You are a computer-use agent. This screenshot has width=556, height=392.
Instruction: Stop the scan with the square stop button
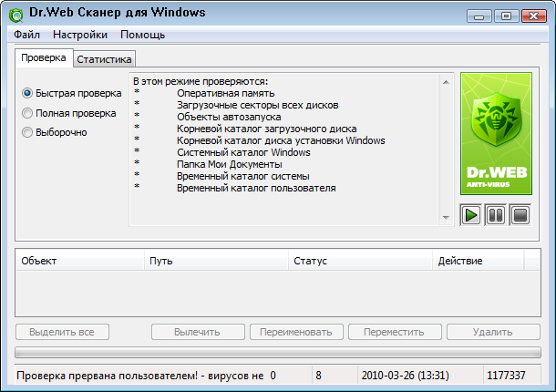pyautogui.click(x=520, y=215)
